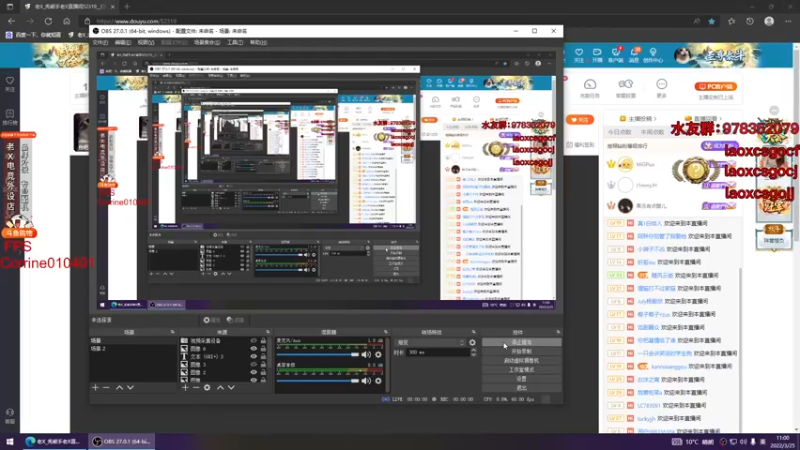Image resolution: width=800 pixels, height=450 pixels.
Task: Open the Help menu in OBS
Action: [x=258, y=42]
